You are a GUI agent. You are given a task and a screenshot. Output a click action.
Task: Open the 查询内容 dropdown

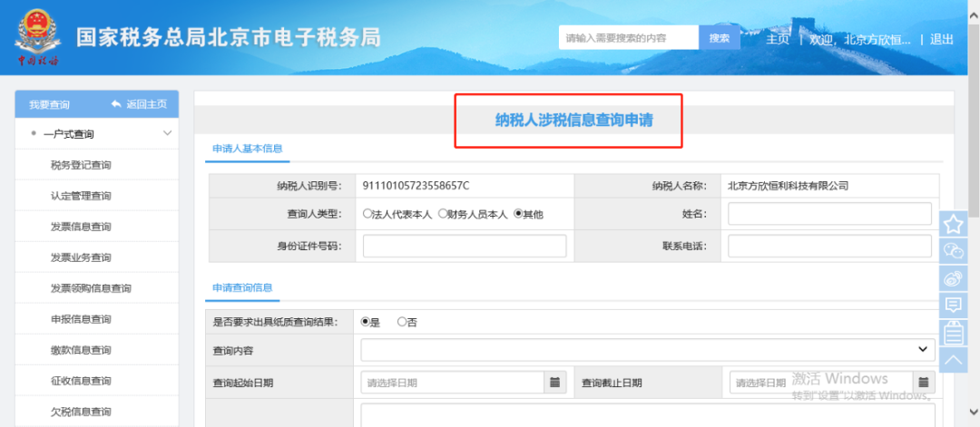tap(648, 350)
